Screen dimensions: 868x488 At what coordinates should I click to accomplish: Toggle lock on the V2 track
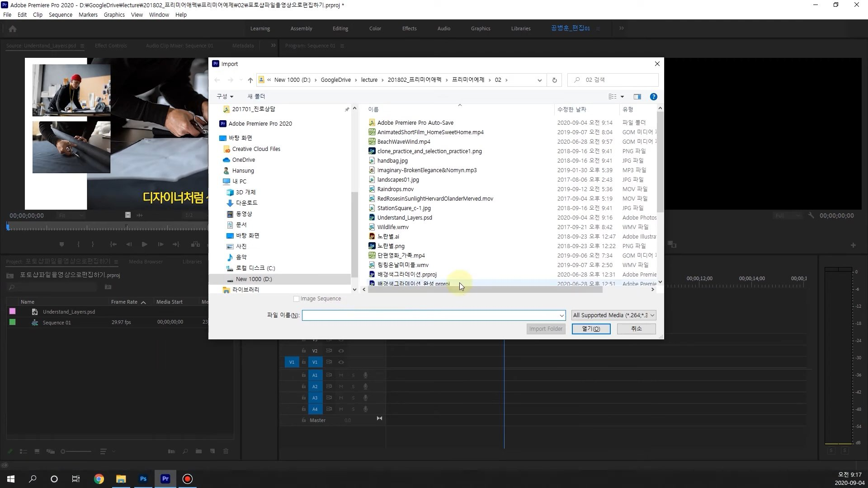click(304, 351)
